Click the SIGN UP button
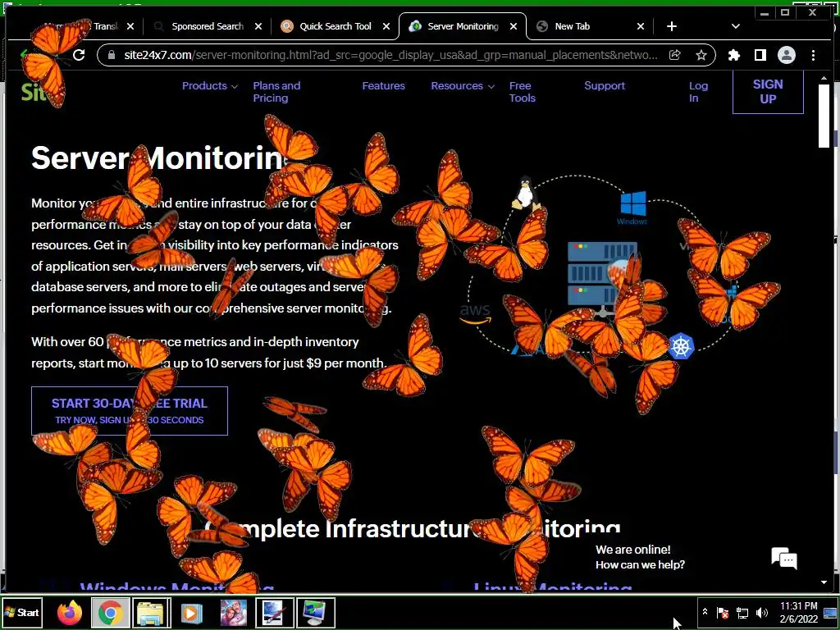The image size is (840, 630). pyautogui.click(x=768, y=92)
